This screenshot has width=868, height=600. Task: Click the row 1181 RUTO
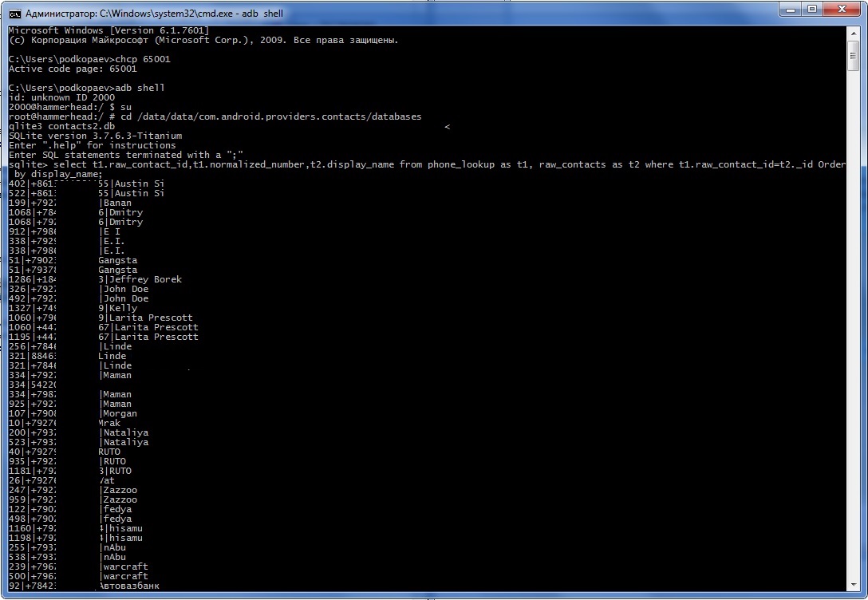click(69, 471)
